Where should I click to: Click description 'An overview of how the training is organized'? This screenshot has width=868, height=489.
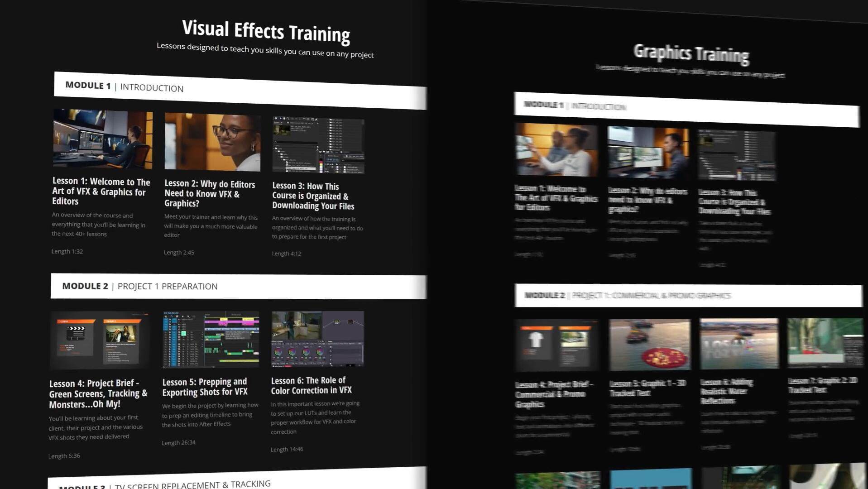pos(317,228)
